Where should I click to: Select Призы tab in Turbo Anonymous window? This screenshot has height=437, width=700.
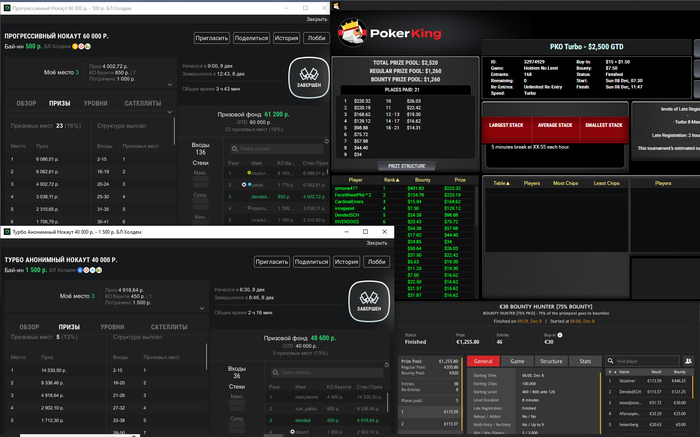point(69,327)
